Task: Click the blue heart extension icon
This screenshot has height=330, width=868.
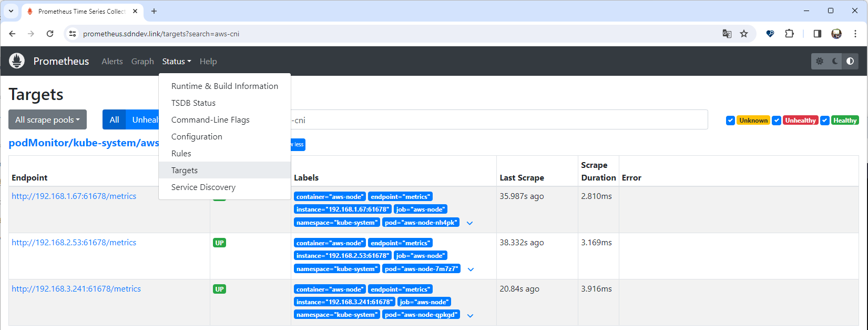Action: click(770, 34)
